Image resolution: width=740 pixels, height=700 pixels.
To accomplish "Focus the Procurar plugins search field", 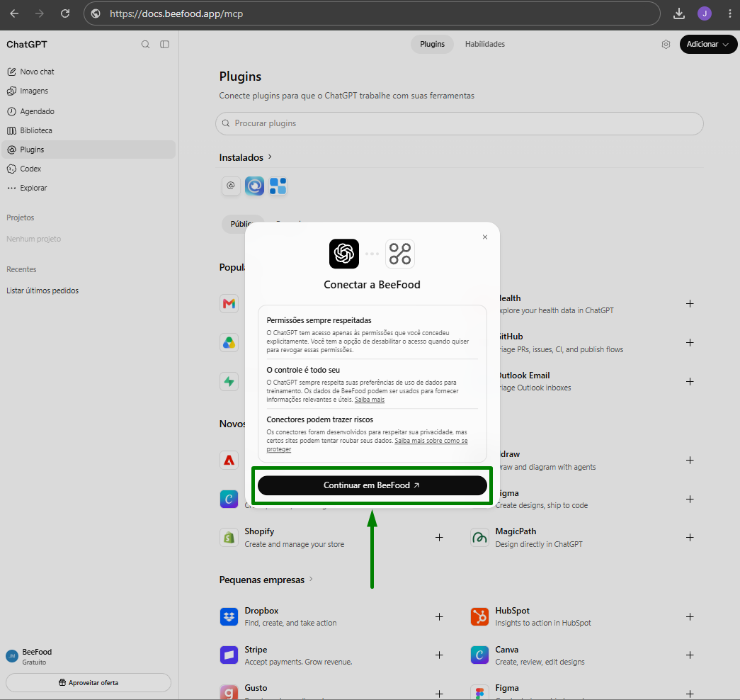I will pyautogui.click(x=460, y=123).
